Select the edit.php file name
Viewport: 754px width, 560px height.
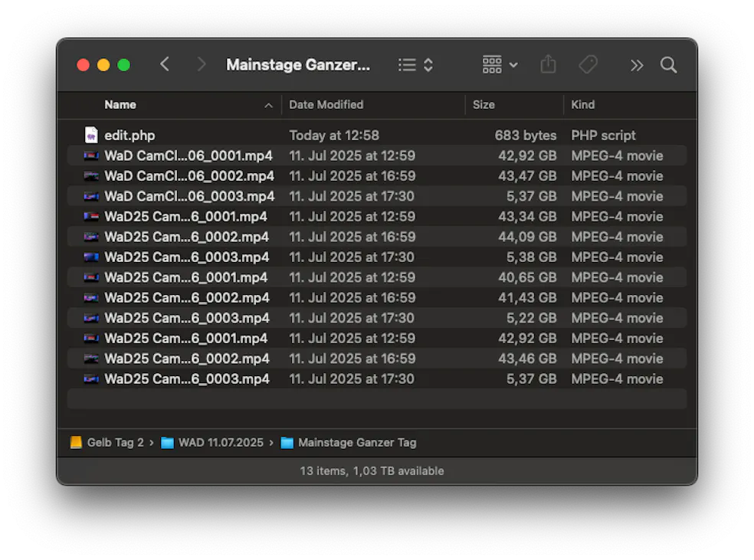pos(129,136)
